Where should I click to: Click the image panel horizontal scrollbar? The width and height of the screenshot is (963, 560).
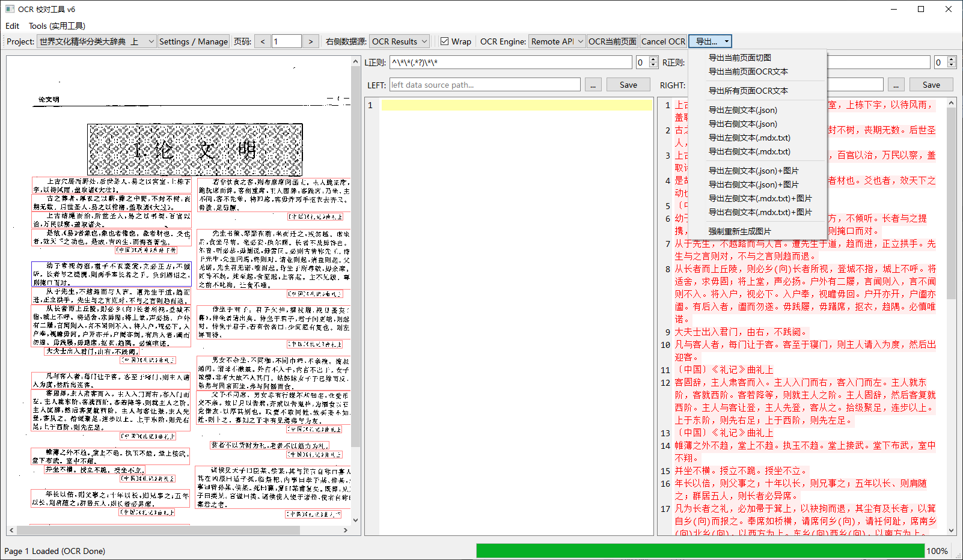[x=158, y=530]
